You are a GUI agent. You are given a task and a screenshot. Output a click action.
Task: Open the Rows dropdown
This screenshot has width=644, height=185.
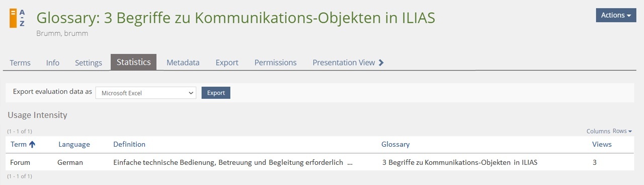click(x=622, y=131)
